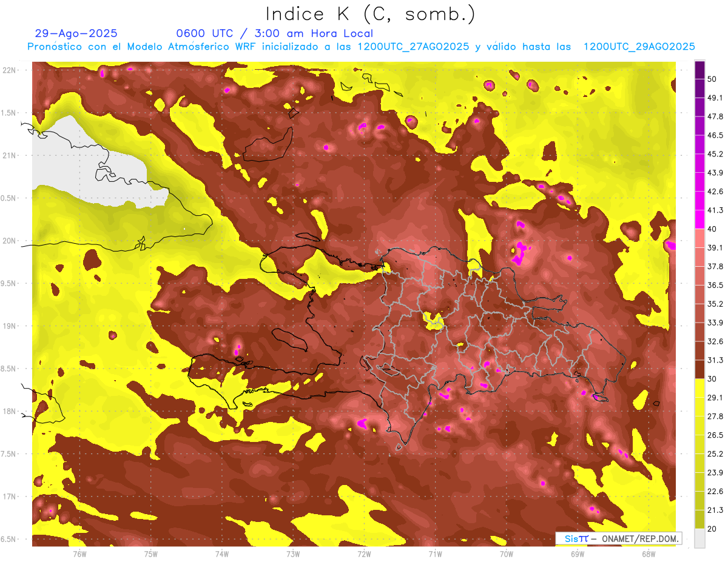
Task: Select the dark brown swatch just above 30
Action: tap(699, 369)
